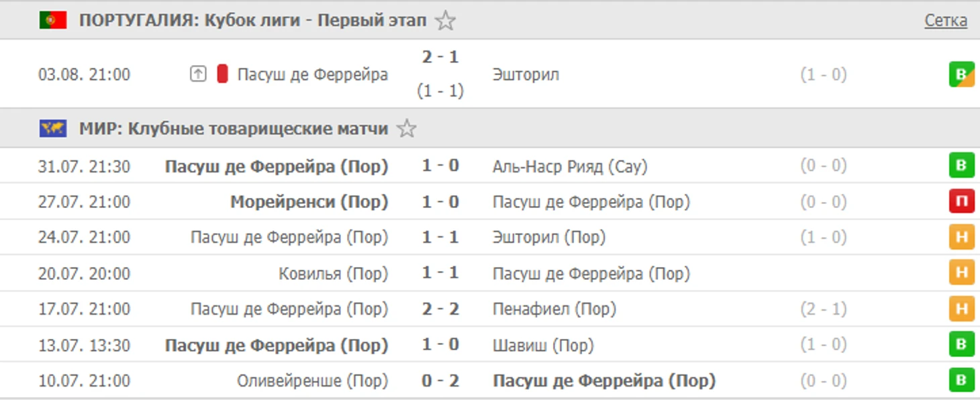Screen dimensions: 980x400
Task: Open МИР: Клубные товарищеские матчи header
Action: point(234,128)
